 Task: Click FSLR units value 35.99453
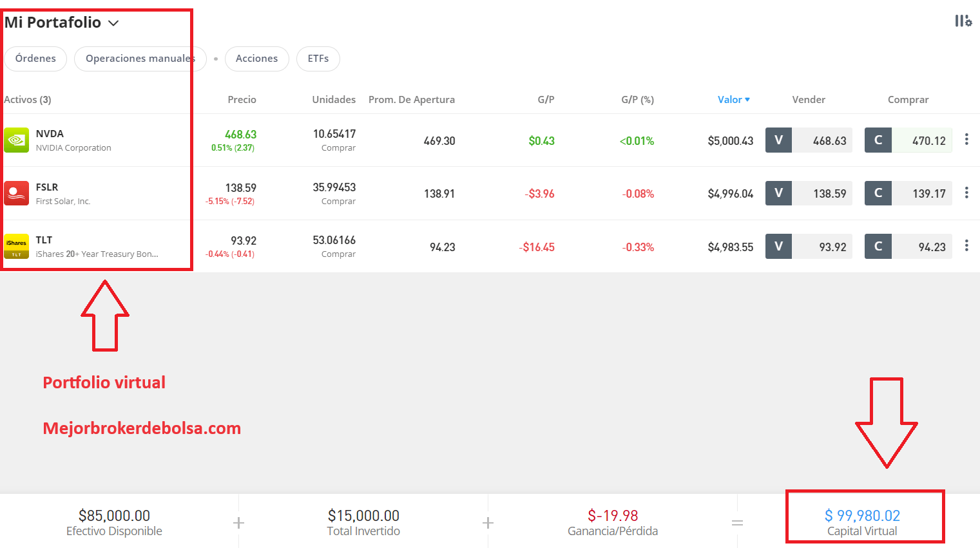[x=334, y=187]
